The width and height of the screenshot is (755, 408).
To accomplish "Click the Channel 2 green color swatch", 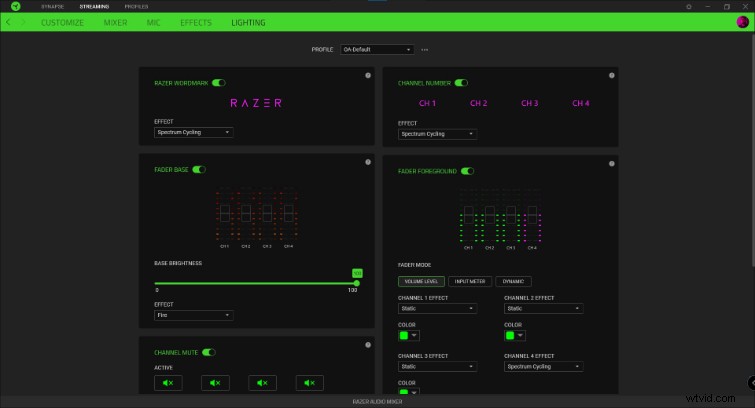I will click(510, 335).
